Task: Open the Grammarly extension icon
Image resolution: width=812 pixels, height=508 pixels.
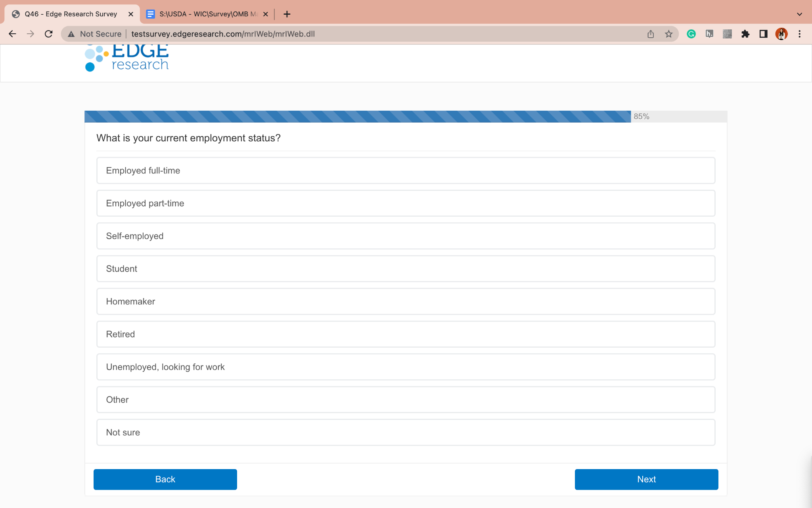Action: tap(691, 34)
